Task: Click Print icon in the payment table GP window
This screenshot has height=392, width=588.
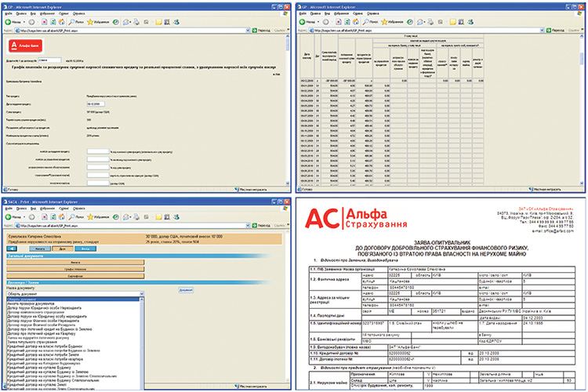Action: pyautogui.click(x=430, y=22)
